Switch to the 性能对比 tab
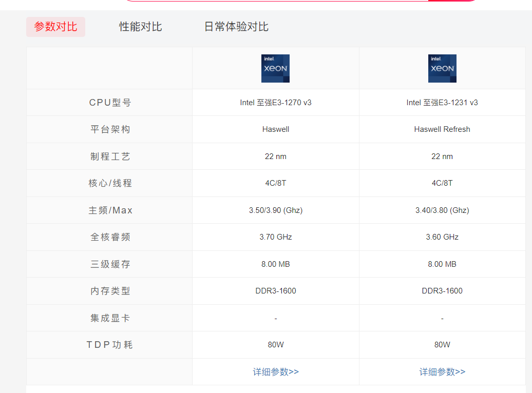Screen dimensions: 532x393 pyautogui.click(x=141, y=27)
